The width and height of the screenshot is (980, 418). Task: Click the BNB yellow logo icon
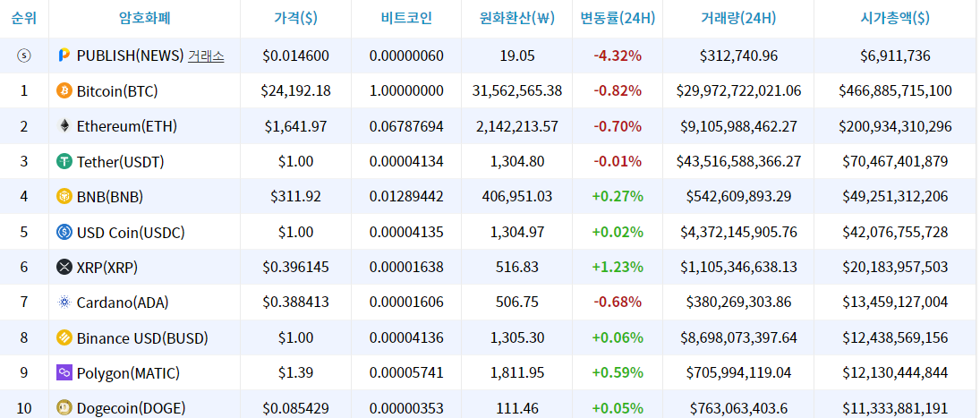point(64,197)
